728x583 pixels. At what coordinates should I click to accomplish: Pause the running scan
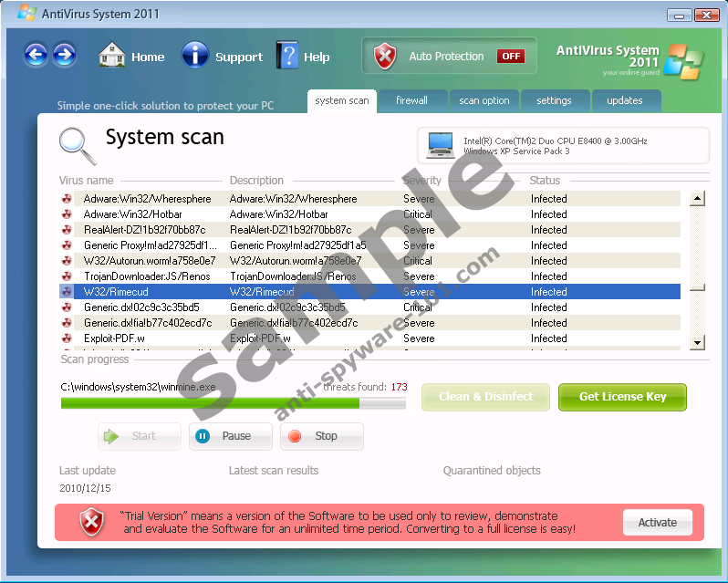point(231,436)
